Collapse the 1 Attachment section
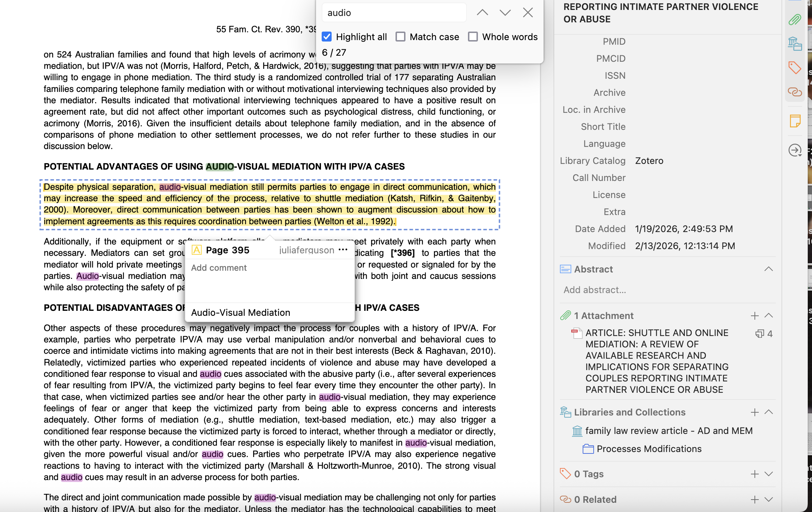Image resolution: width=812 pixels, height=512 pixels. coord(768,315)
